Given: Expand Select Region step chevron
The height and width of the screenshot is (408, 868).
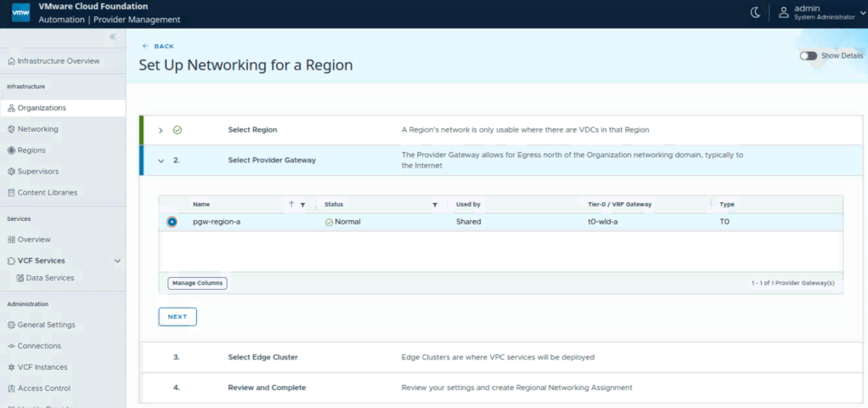Looking at the screenshot, I should [x=161, y=130].
